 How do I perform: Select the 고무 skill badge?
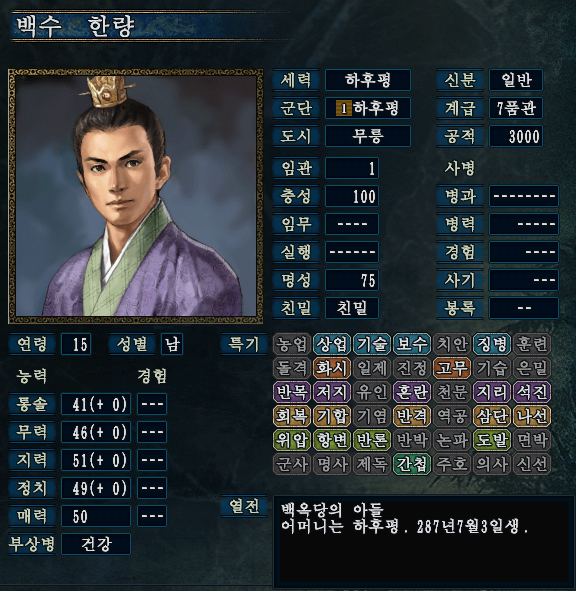tap(452, 368)
